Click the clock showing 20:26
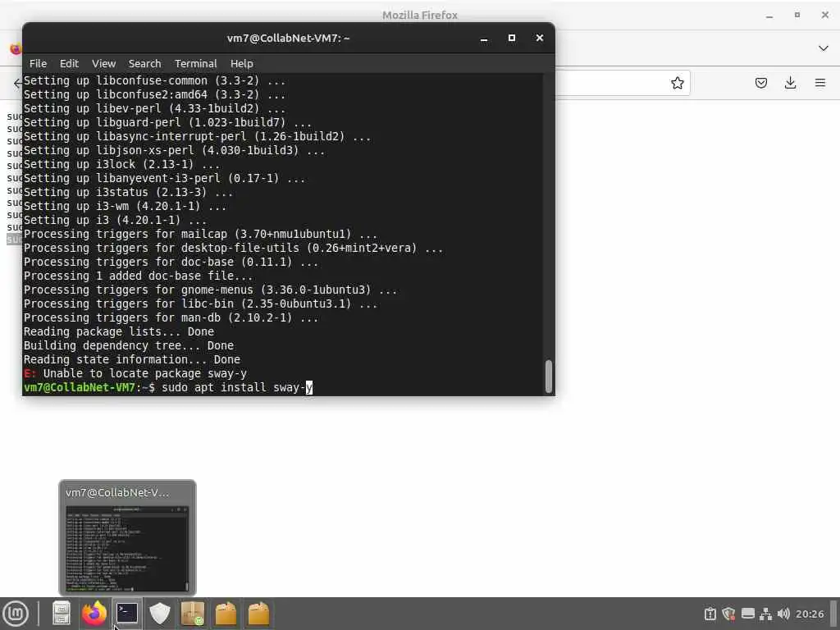Screen dimensions: 840x630 pos(810,614)
